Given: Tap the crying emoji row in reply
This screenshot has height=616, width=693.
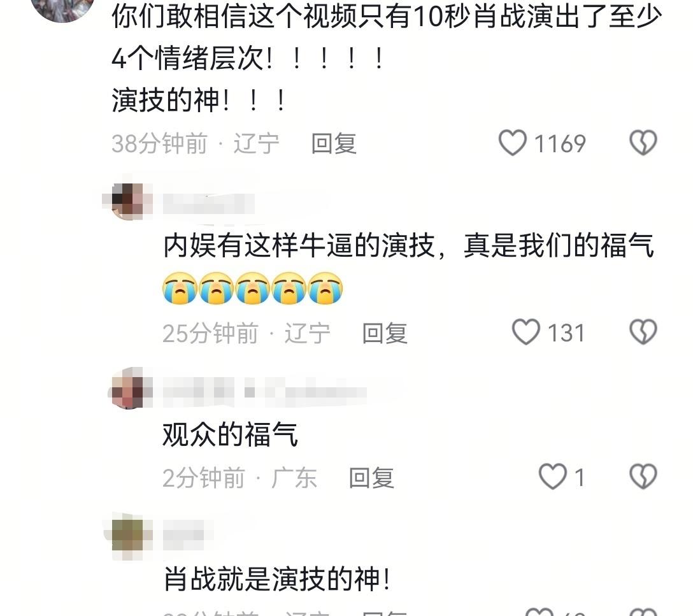Looking at the screenshot, I should coord(252,288).
